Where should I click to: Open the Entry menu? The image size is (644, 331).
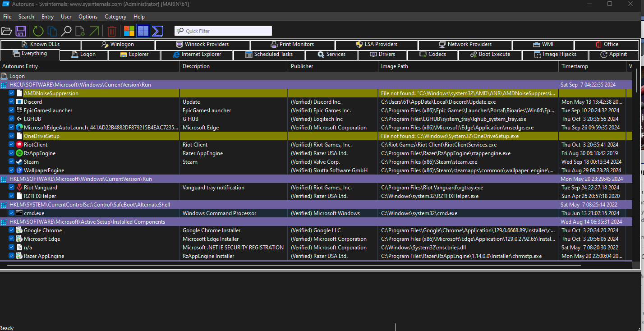coord(47,17)
